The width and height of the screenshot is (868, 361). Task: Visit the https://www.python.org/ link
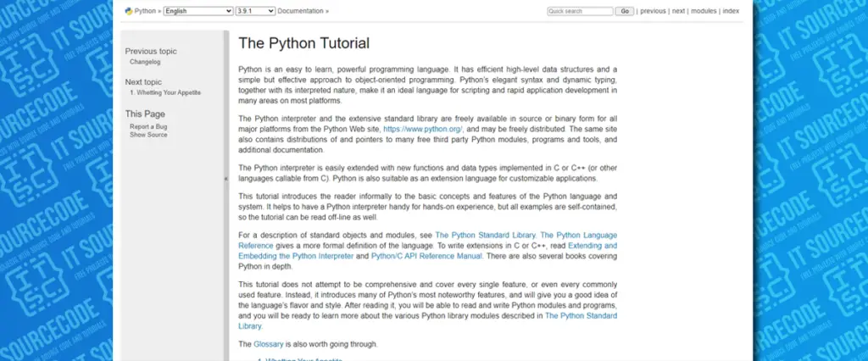pos(423,129)
